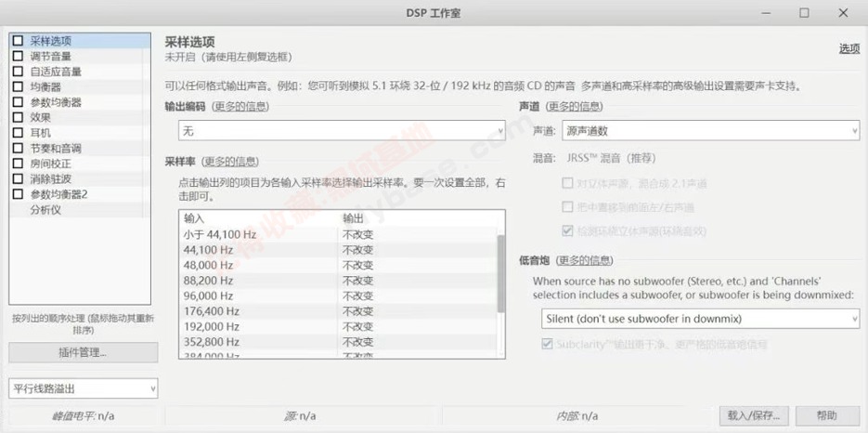The image size is (868, 433).
Task: Click output cell for 192,000 Hz
Action: point(418,326)
